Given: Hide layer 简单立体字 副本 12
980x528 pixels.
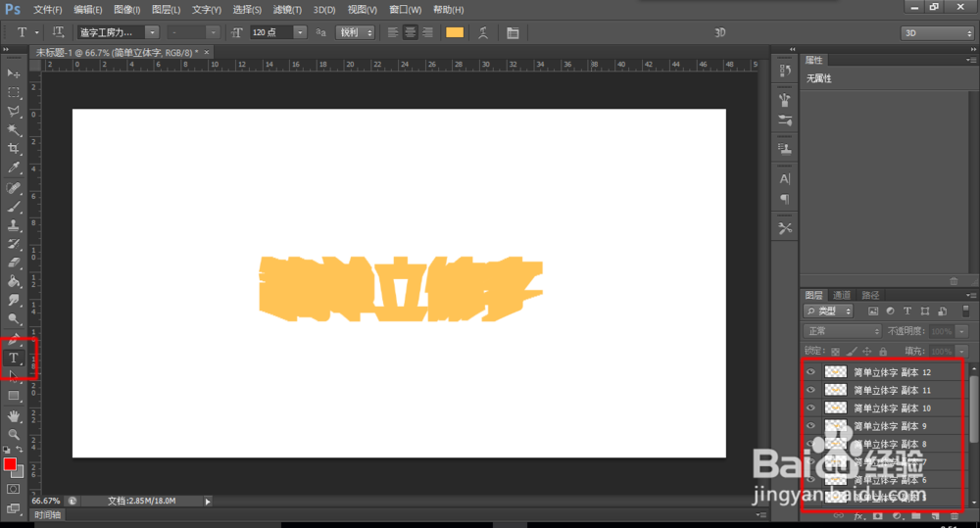Looking at the screenshot, I should (810, 372).
